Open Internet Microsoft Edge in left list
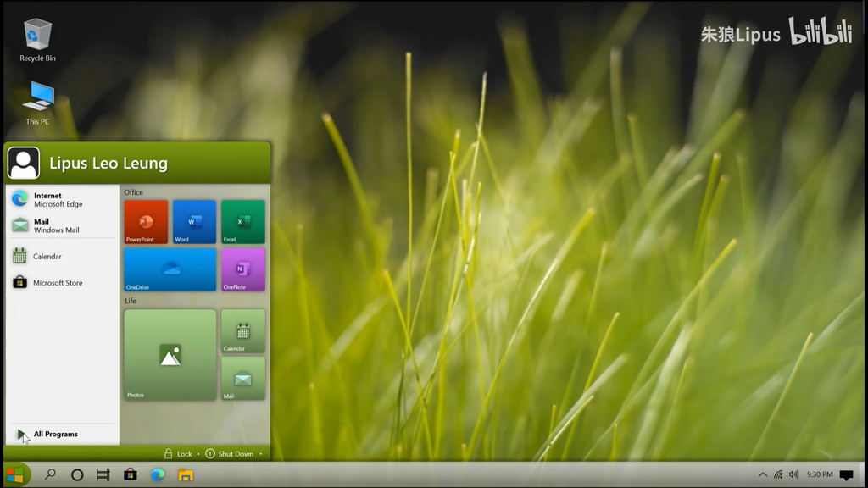Image resolution: width=868 pixels, height=488 pixels. click(51, 200)
